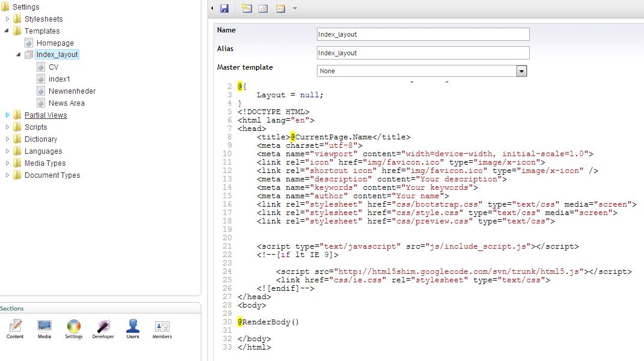Open the Members section
This screenshot has width=644, height=361.
coord(162,329)
